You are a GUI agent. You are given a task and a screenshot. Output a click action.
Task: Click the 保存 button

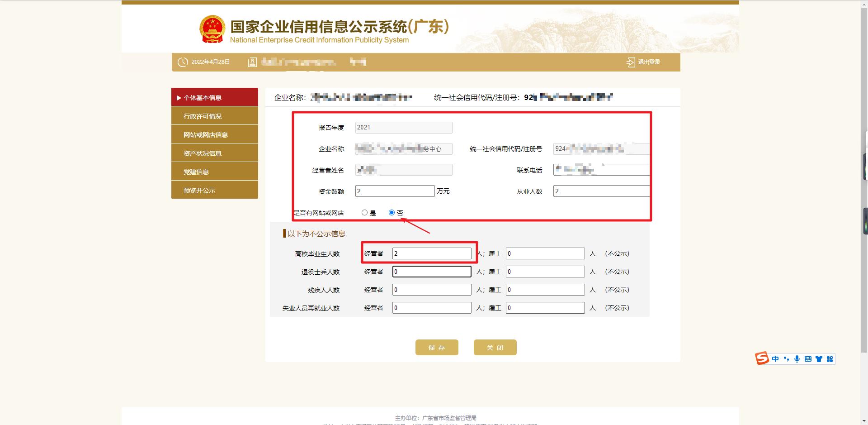click(x=436, y=347)
